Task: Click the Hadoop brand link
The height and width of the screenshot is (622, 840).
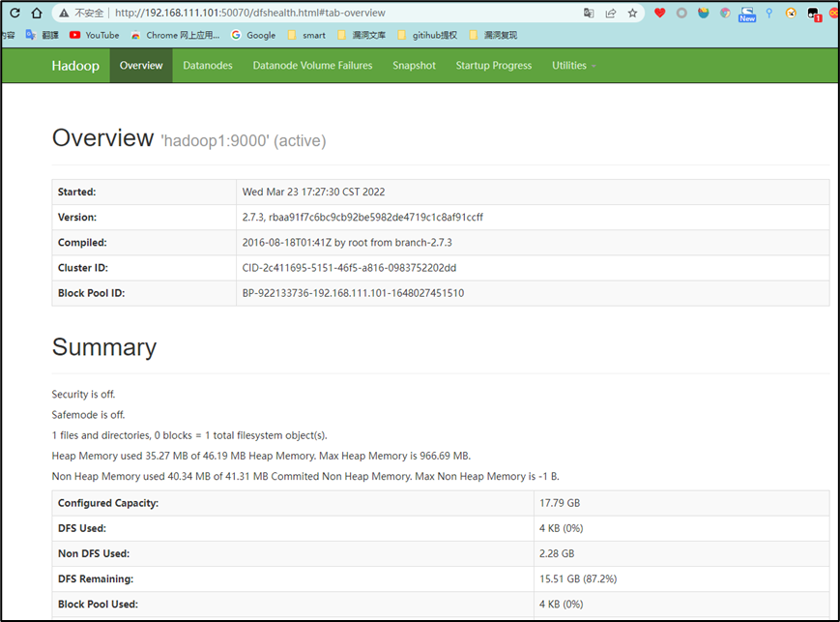Action: pos(75,66)
